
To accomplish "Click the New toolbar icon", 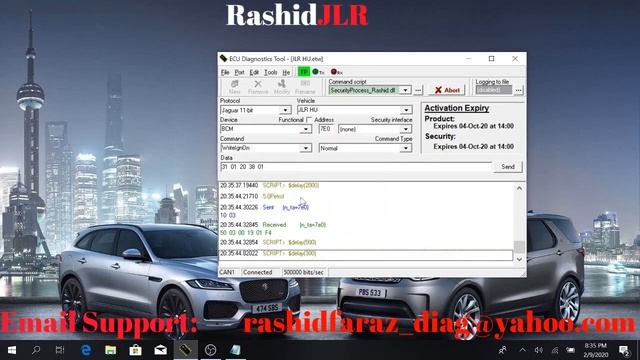I will (234, 87).
